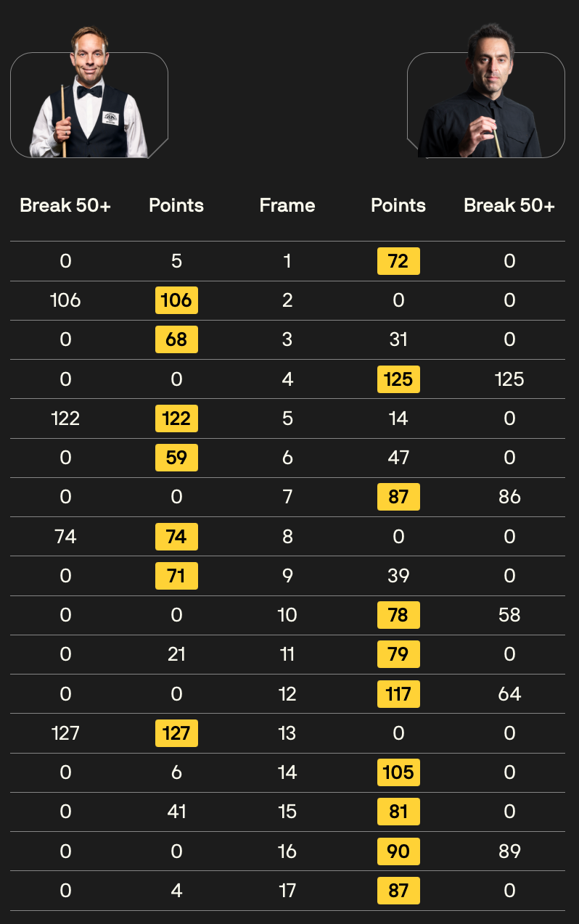Image resolution: width=579 pixels, height=924 pixels.
Task: Click the 117 points badge in frame 12
Action: [x=398, y=694]
